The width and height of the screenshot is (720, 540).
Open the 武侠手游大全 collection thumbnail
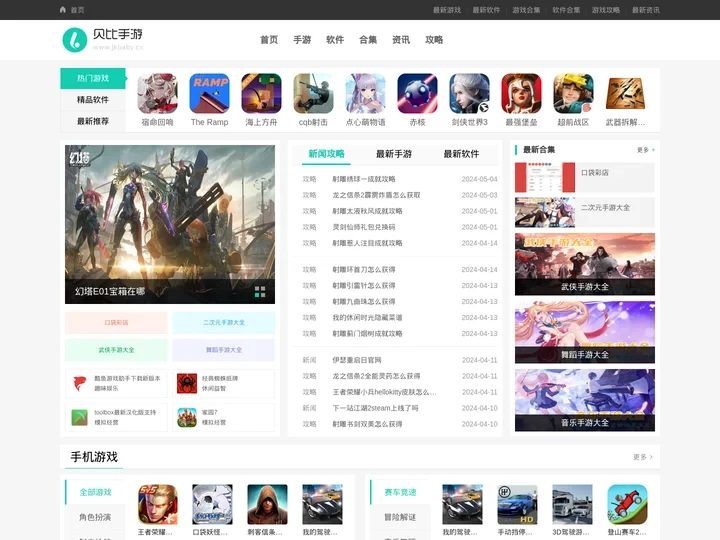pyautogui.click(x=585, y=264)
